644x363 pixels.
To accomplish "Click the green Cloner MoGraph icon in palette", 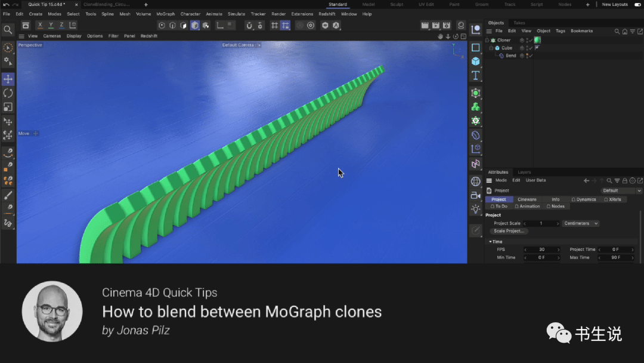I will click(476, 107).
